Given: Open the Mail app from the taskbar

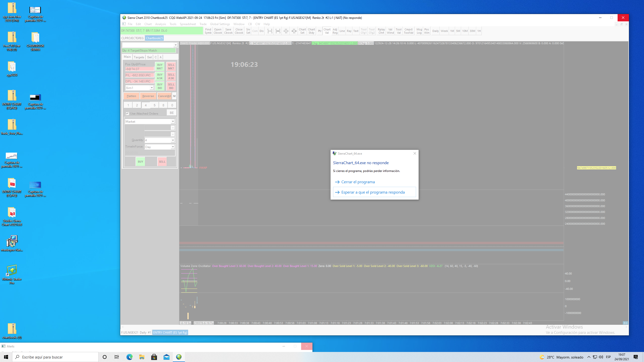Looking at the screenshot, I should pos(166,357).
